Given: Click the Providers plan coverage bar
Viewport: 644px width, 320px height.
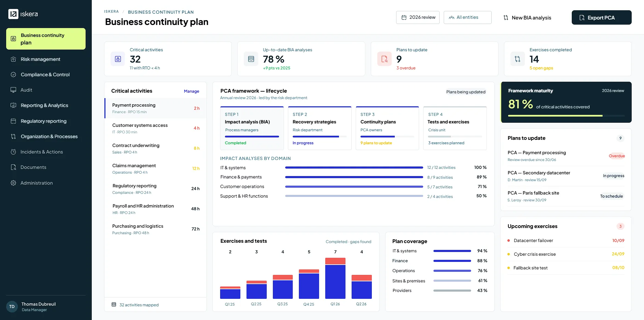Looking at the screenshot, I should [x=452, y=291].
